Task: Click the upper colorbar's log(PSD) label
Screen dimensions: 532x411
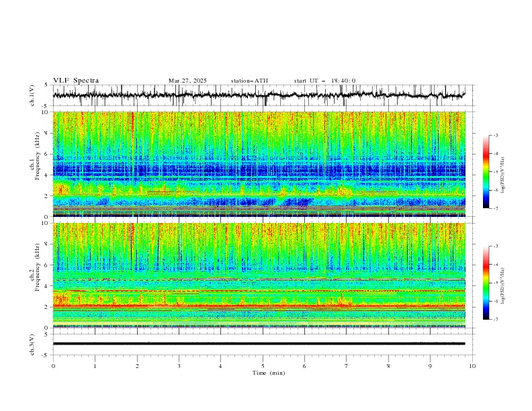Action: (502, 175)
